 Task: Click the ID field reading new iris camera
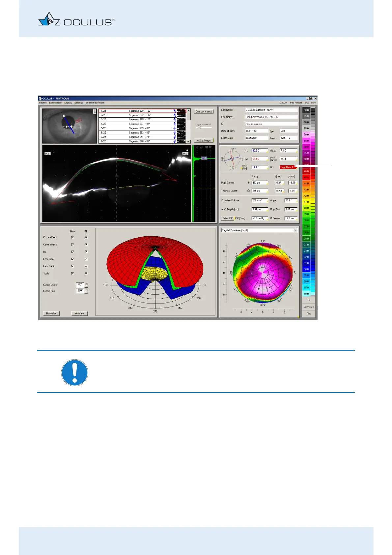pos(271,124)
